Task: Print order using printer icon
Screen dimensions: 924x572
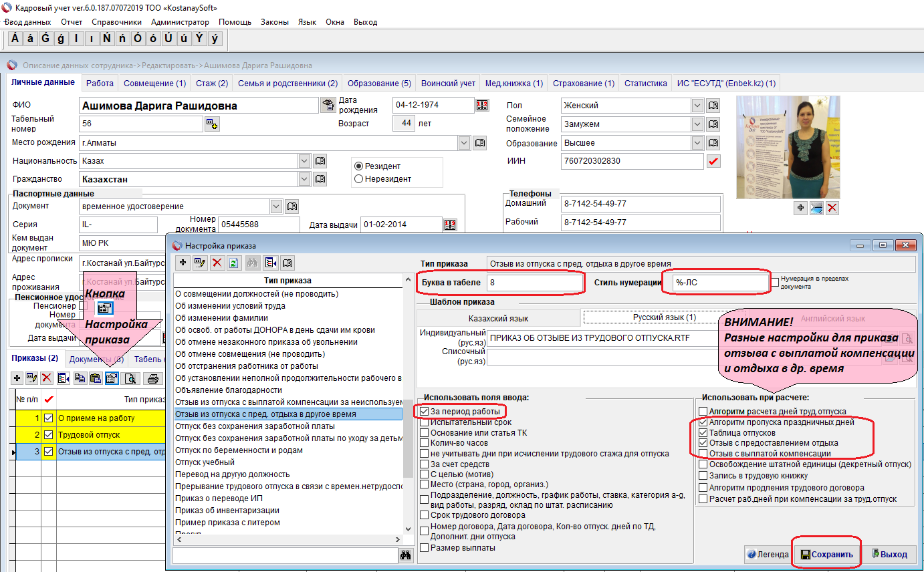Action: pyautogui.click(x=153, y=378)
